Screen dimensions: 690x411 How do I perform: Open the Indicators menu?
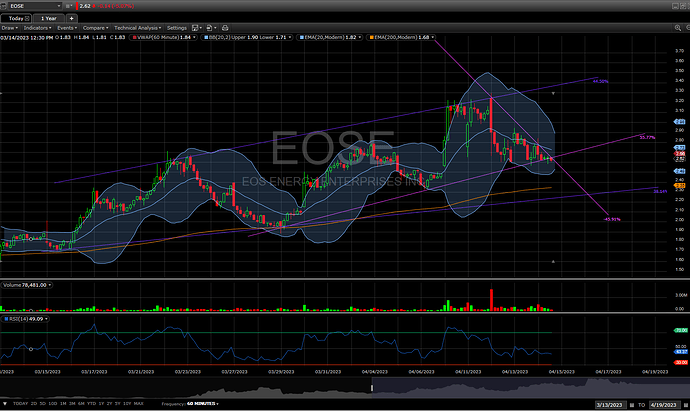click(37, 28)
